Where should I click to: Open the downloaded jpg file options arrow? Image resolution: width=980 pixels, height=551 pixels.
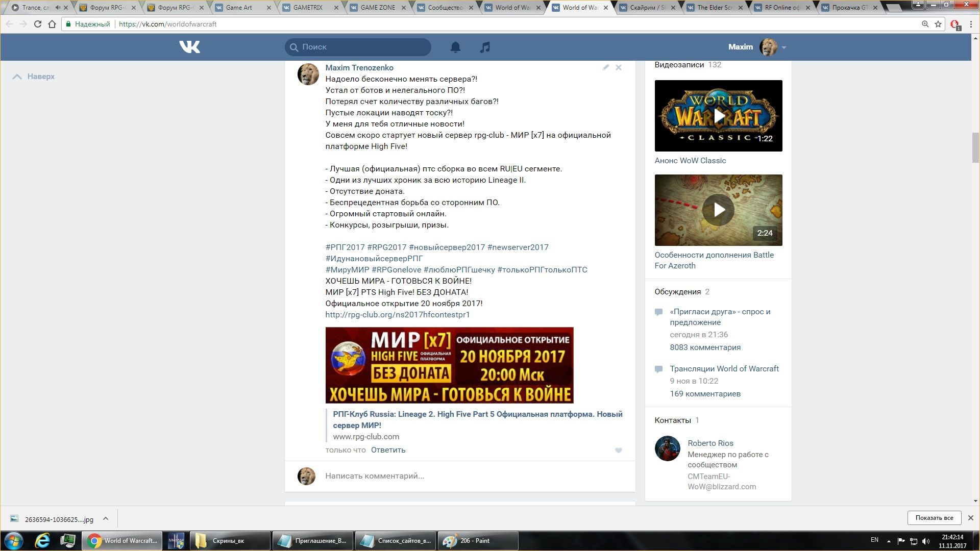click(106, 519)
